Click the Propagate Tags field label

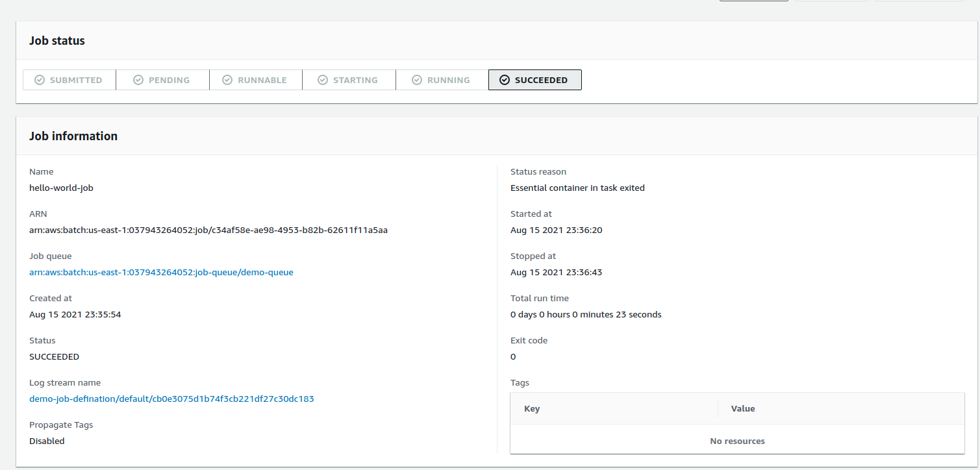click(61, 425)
